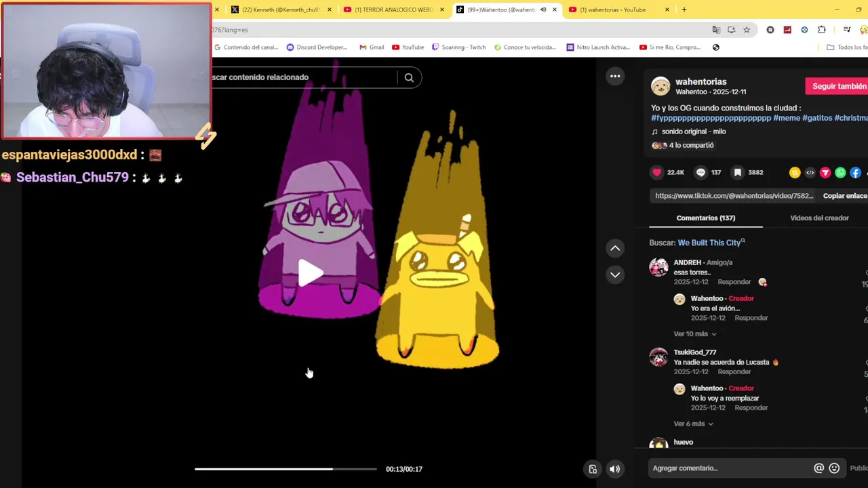Open TsukiGod_777's profile avatar
This screenshot has height=488, width=868.
[x=658, y=357]
